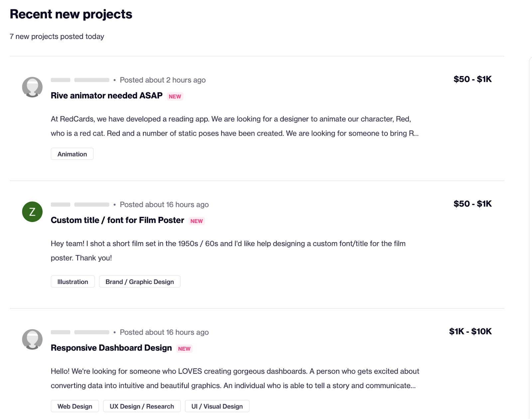
Task: Select the Animation tag
Action: [x=72, y=154]
